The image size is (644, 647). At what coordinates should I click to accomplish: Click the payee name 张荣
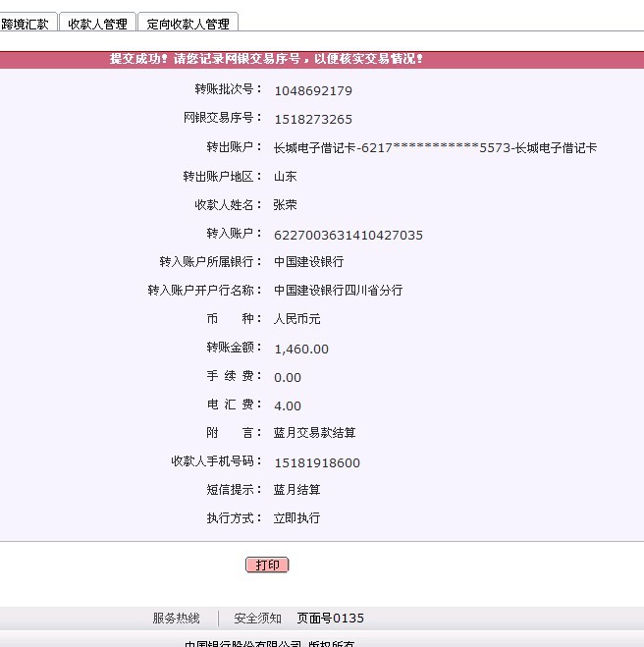click(285, 205)
